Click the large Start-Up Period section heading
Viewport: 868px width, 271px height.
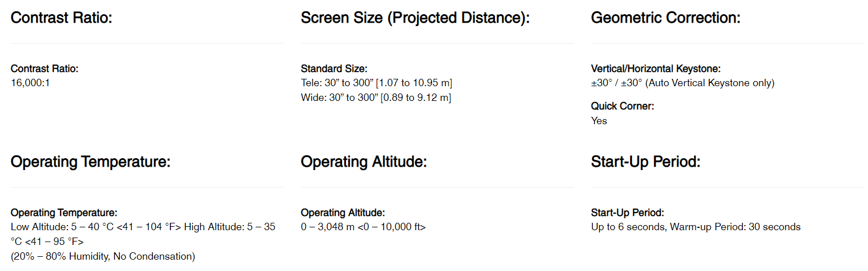[x=645, y=162]
